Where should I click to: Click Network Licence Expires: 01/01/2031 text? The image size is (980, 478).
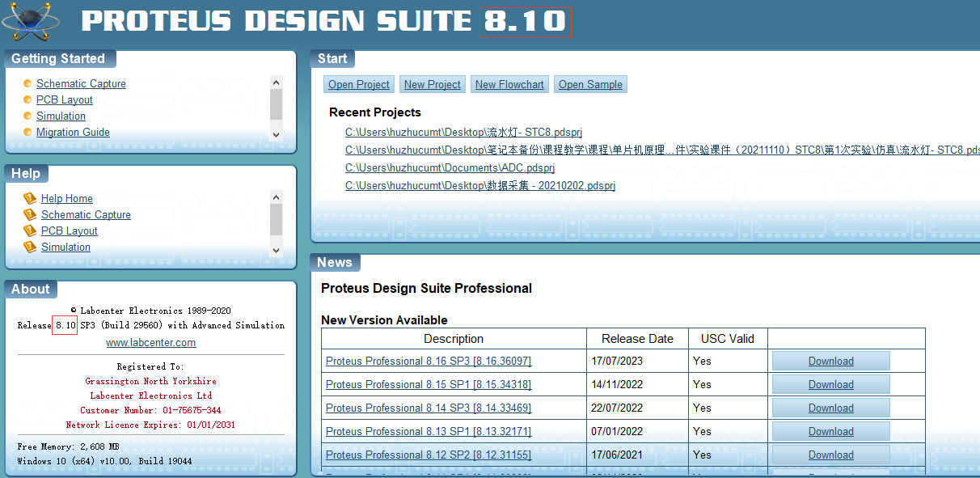150,425
